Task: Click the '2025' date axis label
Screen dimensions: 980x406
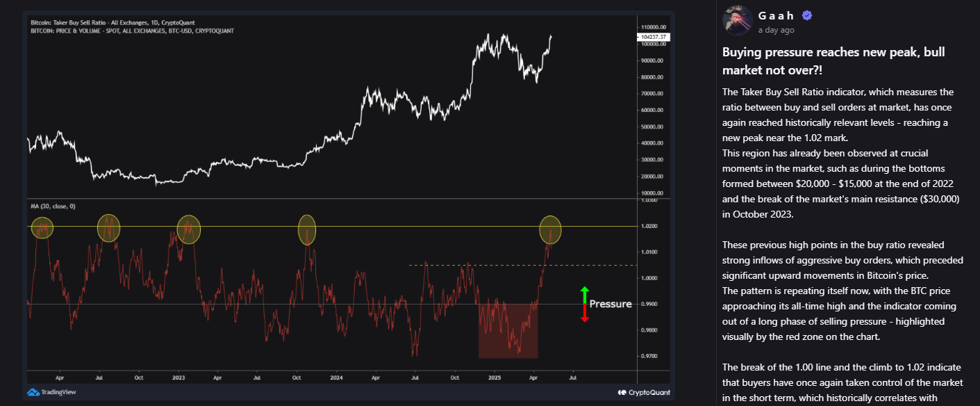Action: [494, 377]
